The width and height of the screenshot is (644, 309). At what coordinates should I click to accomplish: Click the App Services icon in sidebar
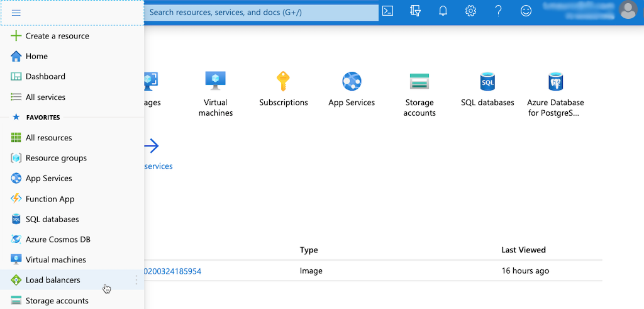pyautogui.click(x=16, y=178)
